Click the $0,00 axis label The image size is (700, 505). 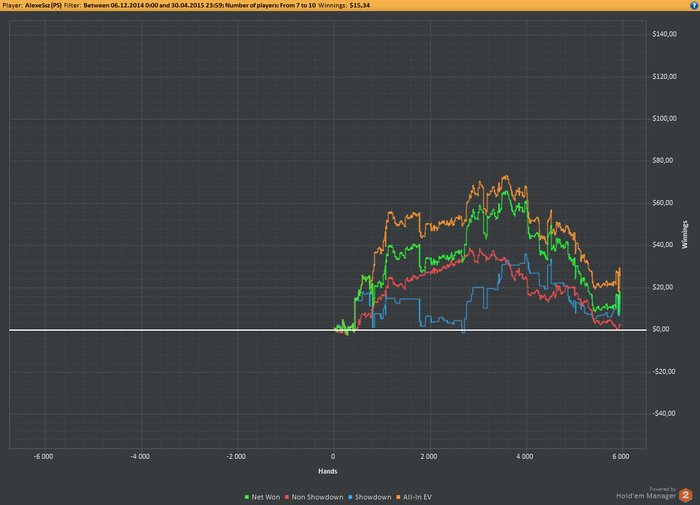[x=661, y=329]
